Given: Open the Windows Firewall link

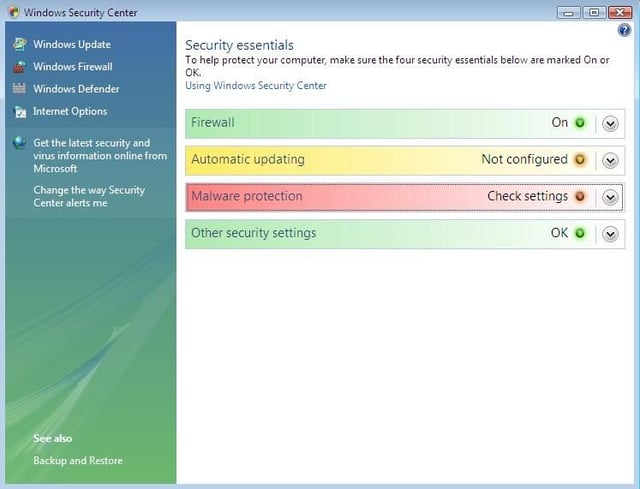Looking at the screenshot, I should (73, 67).
